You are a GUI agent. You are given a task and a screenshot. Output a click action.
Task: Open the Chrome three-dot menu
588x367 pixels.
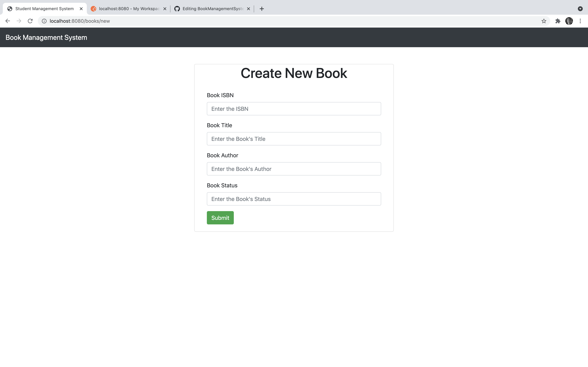(x=581, y=21)
